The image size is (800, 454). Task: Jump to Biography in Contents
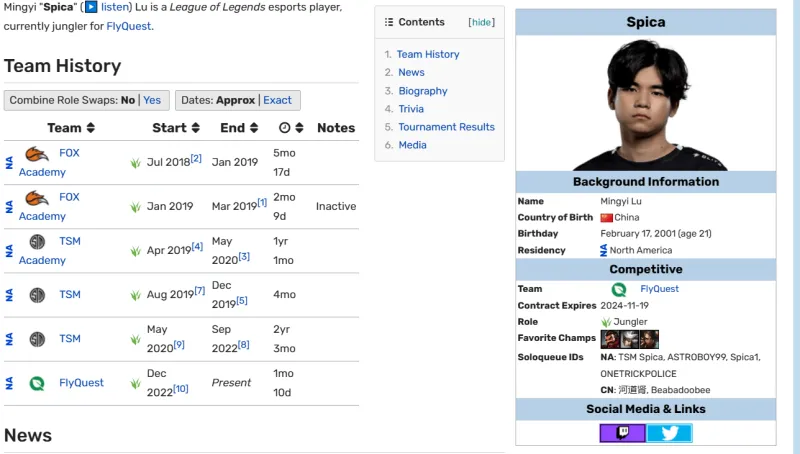[423, 91]
